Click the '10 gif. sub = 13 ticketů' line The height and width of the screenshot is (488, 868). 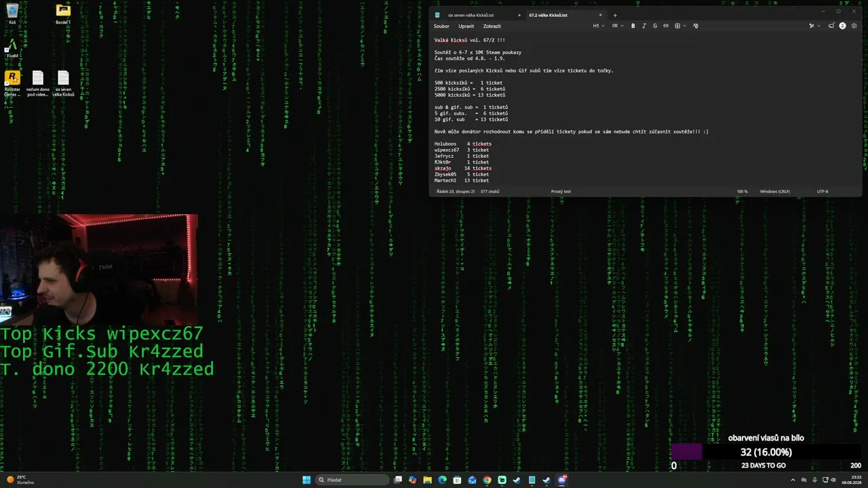471,119
